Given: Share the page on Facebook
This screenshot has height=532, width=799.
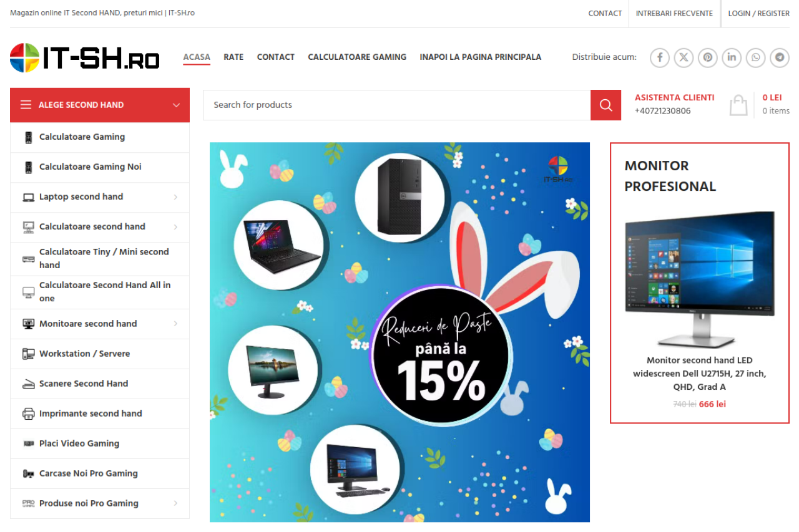Looking at the screenshot, I should click(660, 57).
